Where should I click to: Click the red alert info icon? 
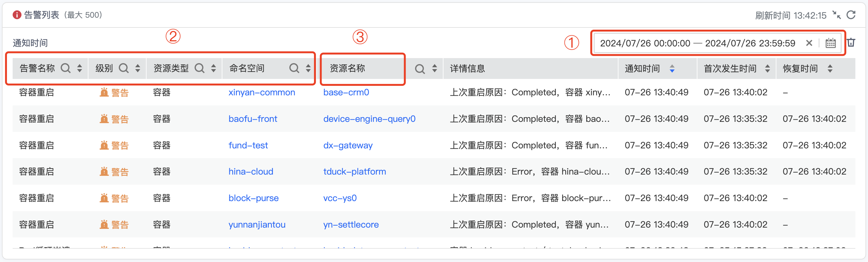point(17,15)
